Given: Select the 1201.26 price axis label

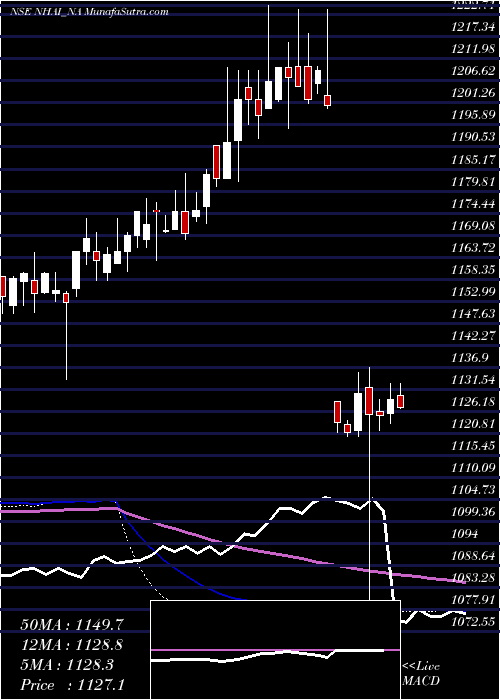Looking at the screenshot, I should 472,93.
